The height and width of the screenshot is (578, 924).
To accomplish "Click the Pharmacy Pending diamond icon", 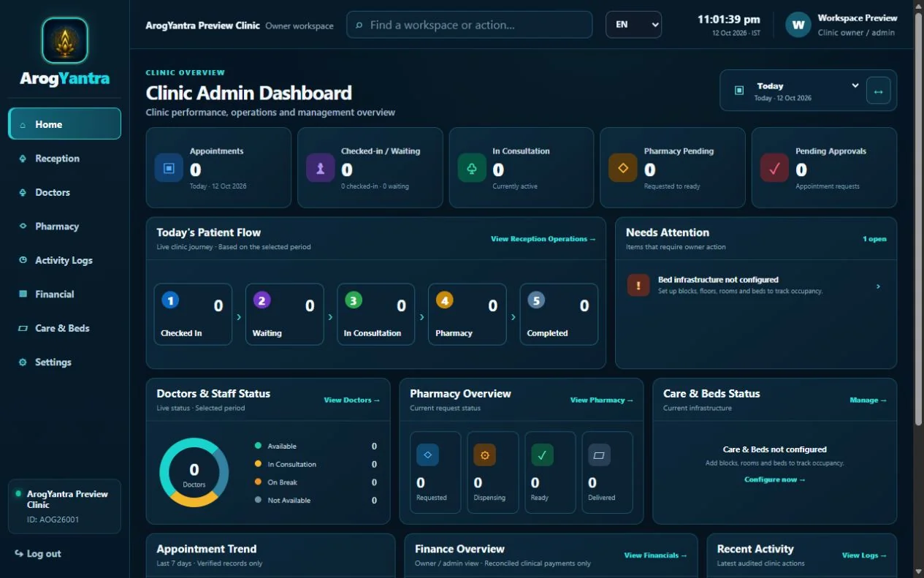I will [623, 168].
